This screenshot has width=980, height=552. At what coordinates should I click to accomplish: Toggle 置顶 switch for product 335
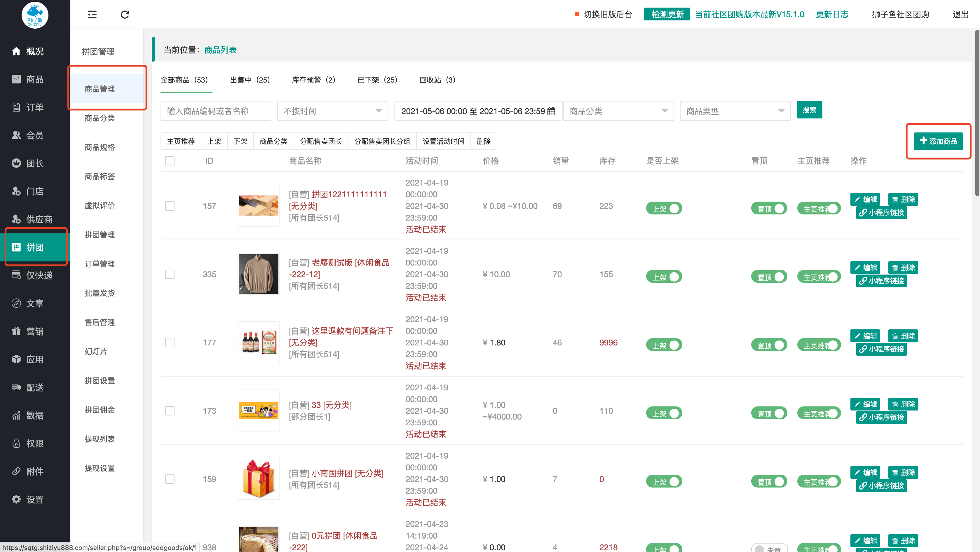tap(769, 277)
